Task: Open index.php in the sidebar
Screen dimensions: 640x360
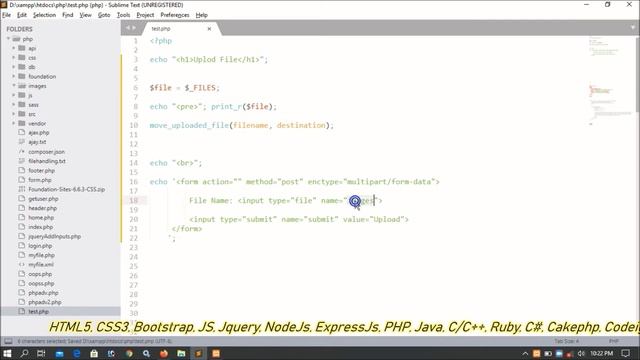Action: point(40,227)
